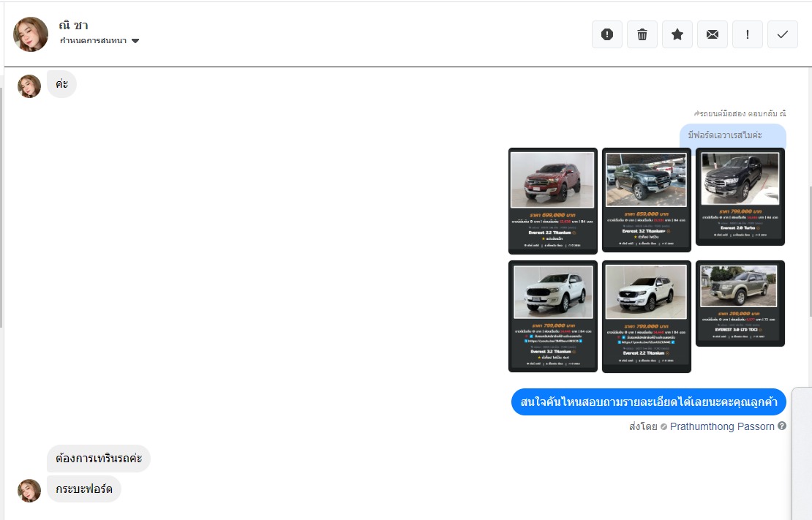This screenshot has width=812, height=520.
Task: Select the message ต้องการเทรินรถค่ะ
Action: coord(99,459)
